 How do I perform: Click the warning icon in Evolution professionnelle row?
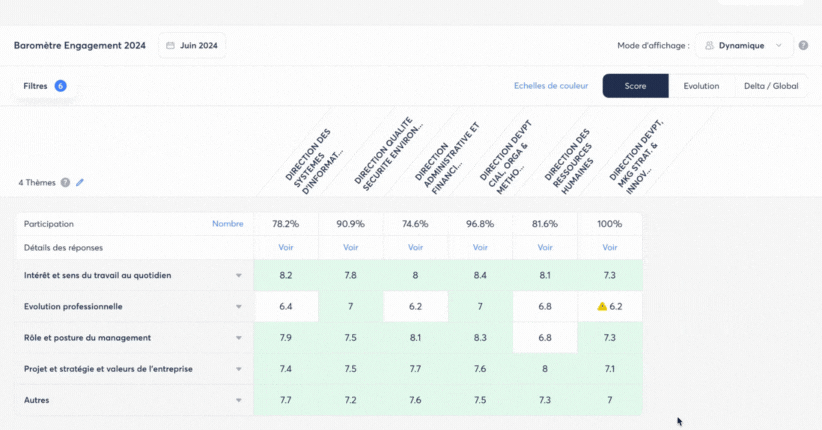[602, 307]
